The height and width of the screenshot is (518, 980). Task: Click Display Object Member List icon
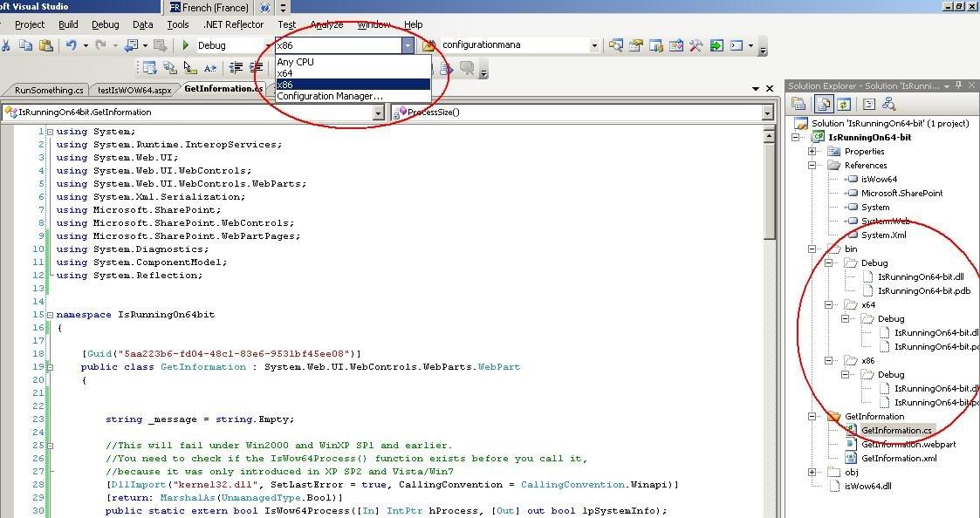(150, 67)
